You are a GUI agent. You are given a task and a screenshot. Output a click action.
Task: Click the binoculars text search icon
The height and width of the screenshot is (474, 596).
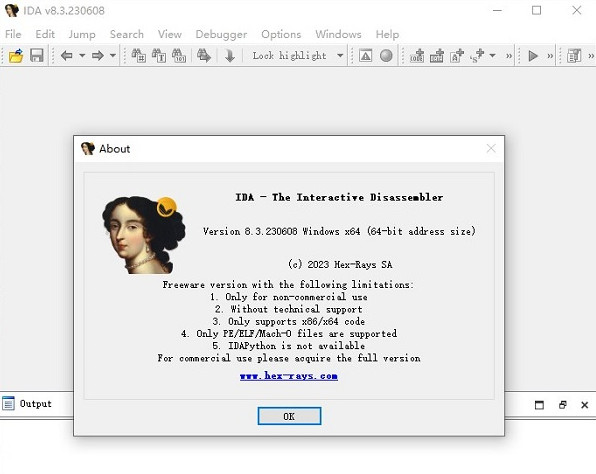(x=159, y=56)
